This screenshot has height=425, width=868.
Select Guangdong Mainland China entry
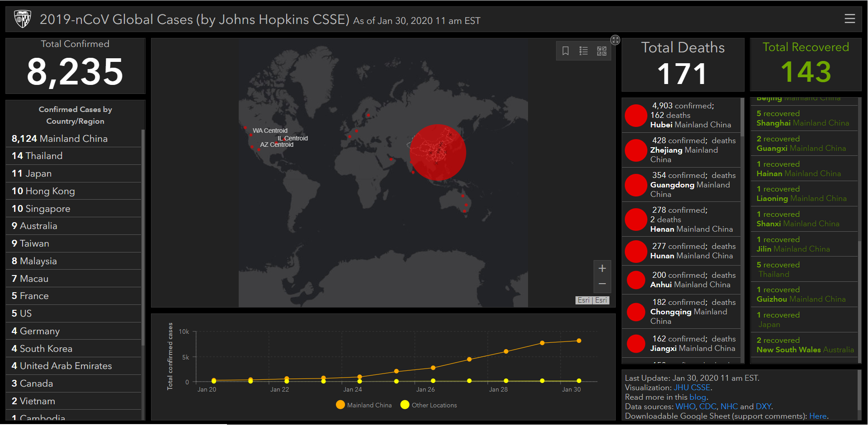681,185
